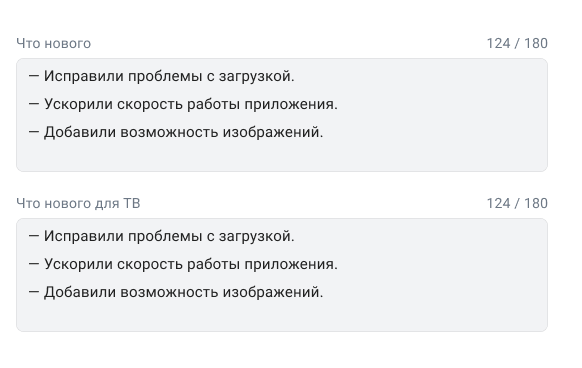Screen dimensions: 582x368
Task: Click the character counter above the ТВ field
Action: coord(517,203)
